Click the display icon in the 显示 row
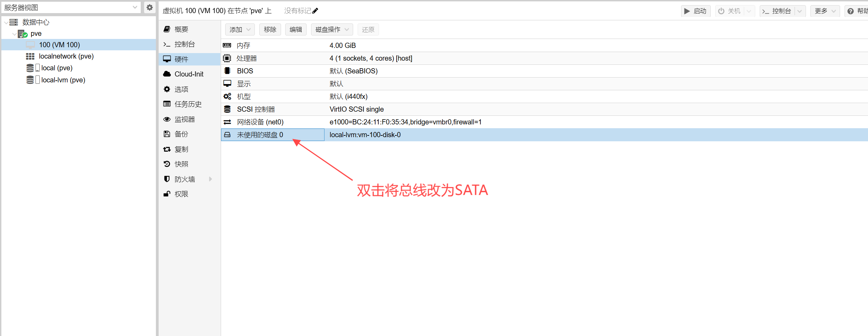868x336 pixels. click(x=227, y=84)
